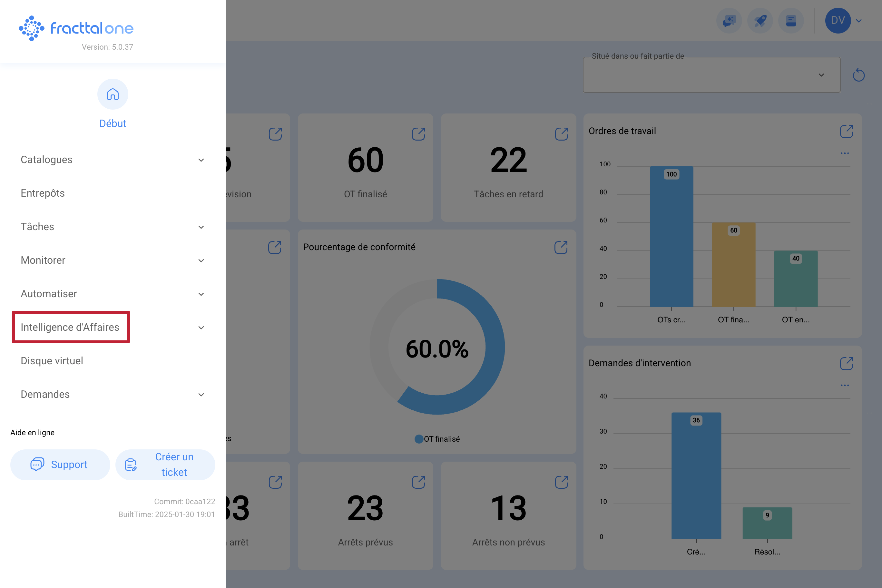Open Arrêts non prévus card external link
Screen dimensions: 882x588
561,482
